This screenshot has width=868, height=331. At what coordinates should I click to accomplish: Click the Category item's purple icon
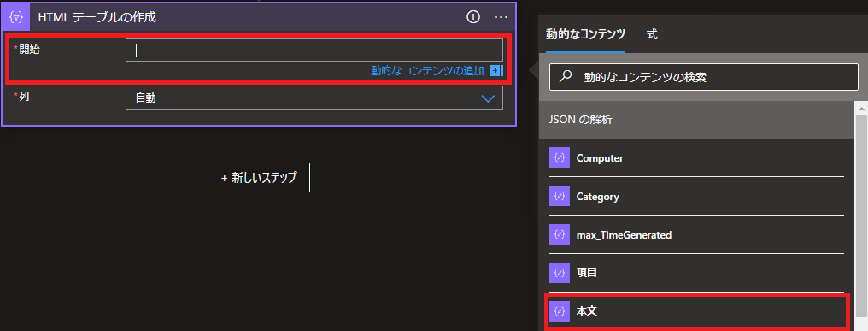coord(560,196)
